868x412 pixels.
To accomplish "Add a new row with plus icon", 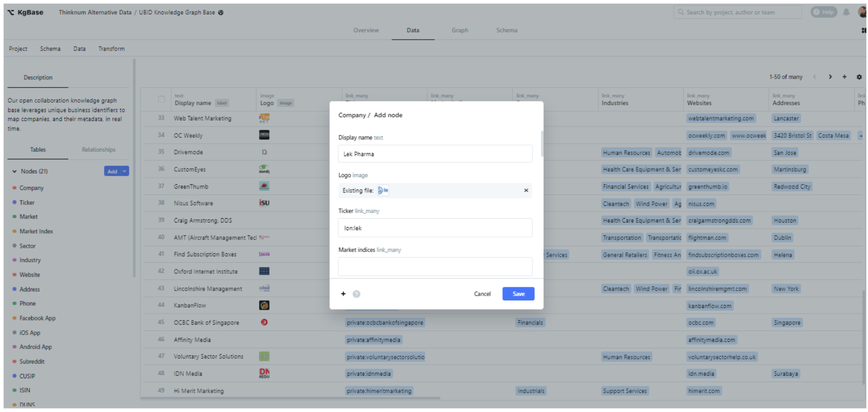I will click(x=844, y=77).
